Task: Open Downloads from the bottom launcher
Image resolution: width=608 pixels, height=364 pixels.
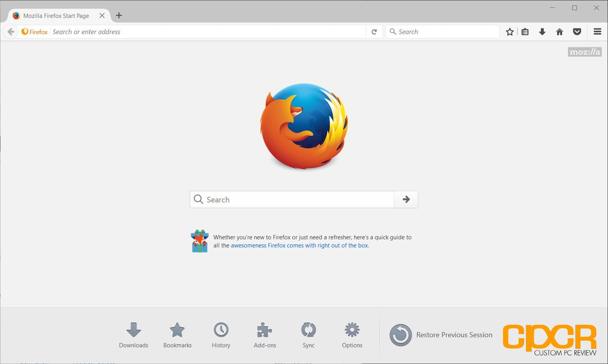Action: coord(133,335)
